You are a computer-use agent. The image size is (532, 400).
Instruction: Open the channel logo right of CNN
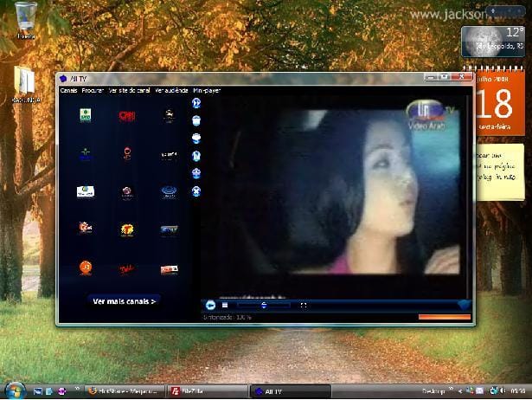click(169, 116)
